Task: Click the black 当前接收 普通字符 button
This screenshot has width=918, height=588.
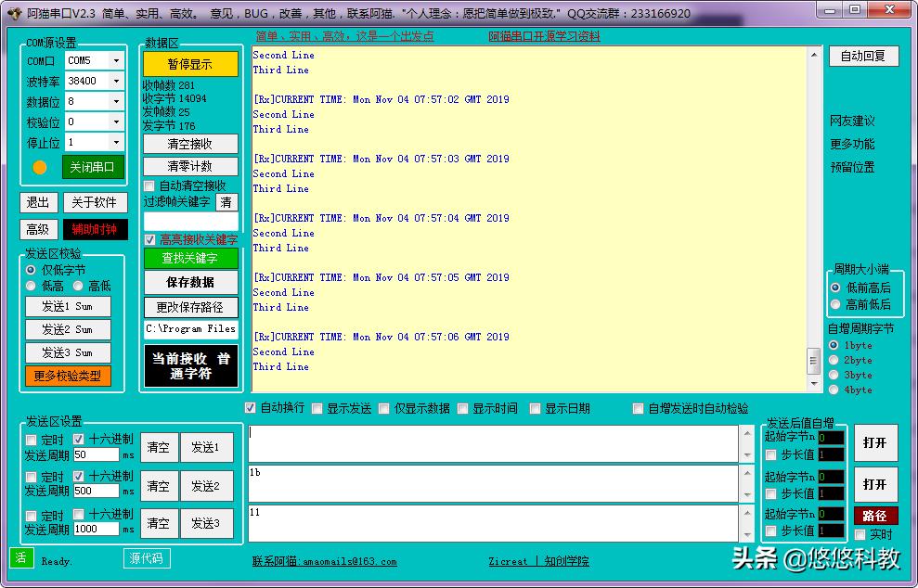Action: 191,366
